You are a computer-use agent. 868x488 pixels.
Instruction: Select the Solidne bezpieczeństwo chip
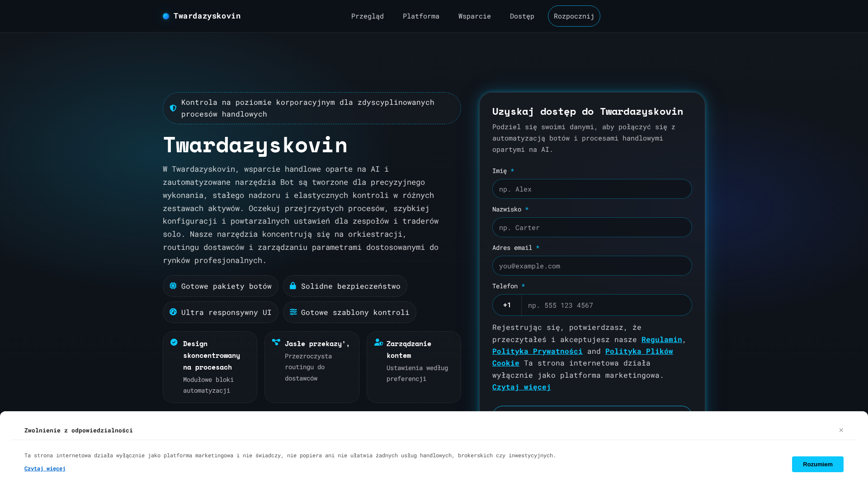345,286
